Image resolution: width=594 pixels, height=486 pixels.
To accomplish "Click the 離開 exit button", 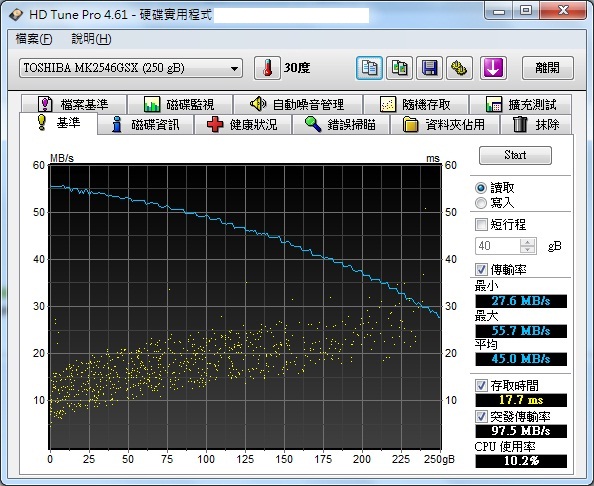I will coord(548,68).
